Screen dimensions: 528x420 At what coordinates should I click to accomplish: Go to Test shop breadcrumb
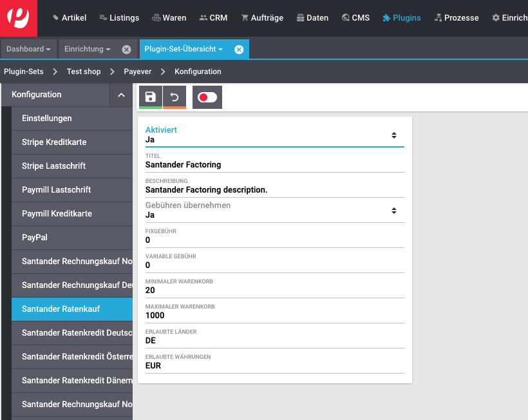(84, 72)
